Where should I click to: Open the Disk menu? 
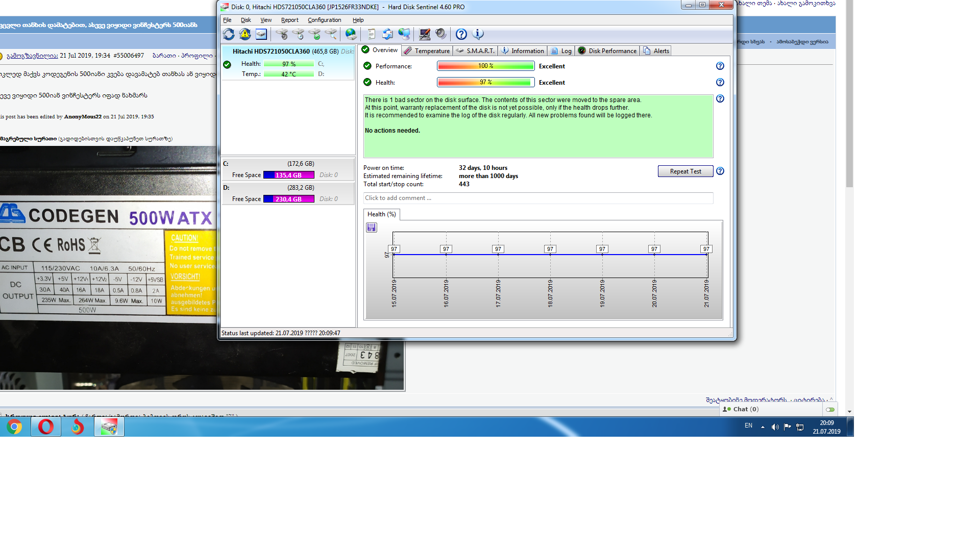click(246, 20)
